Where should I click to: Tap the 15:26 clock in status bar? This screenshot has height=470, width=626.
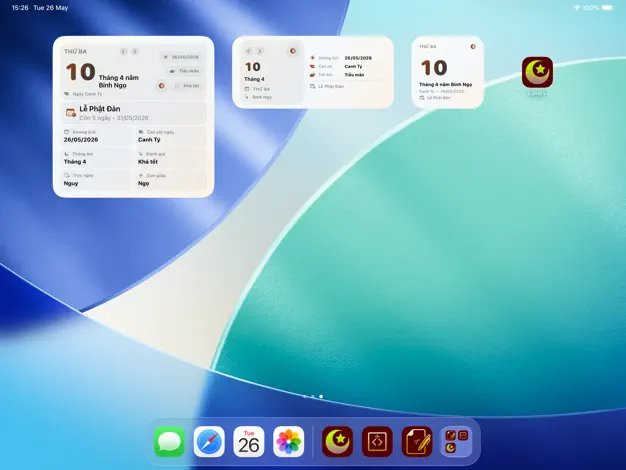[x=20, y=8]
